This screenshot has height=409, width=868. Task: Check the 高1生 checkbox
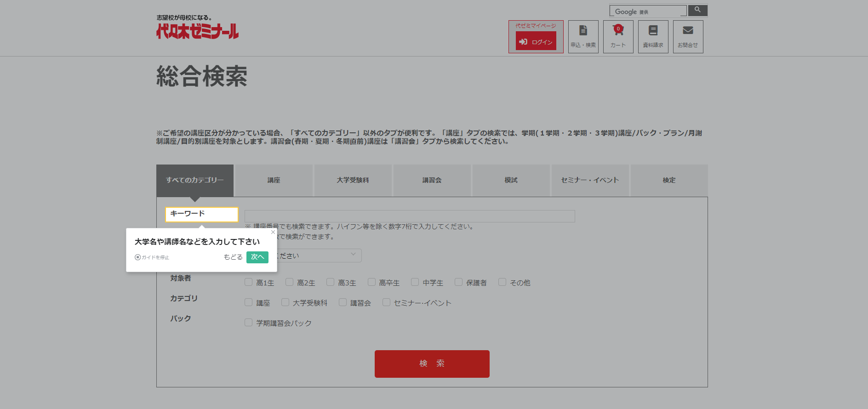pos(249,282)
